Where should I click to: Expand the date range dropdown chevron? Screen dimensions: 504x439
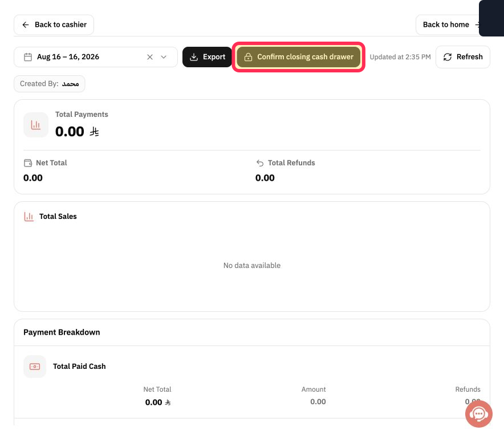click(x=164, y=57)
